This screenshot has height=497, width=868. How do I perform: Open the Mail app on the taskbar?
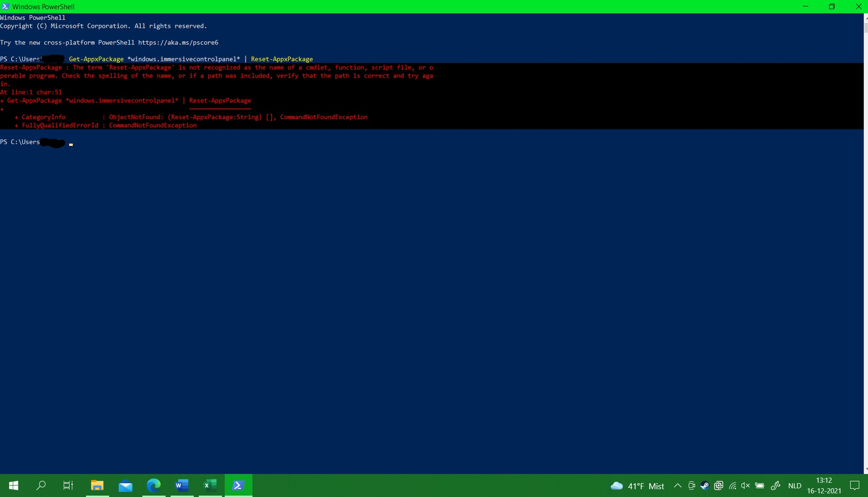(126, 486)
